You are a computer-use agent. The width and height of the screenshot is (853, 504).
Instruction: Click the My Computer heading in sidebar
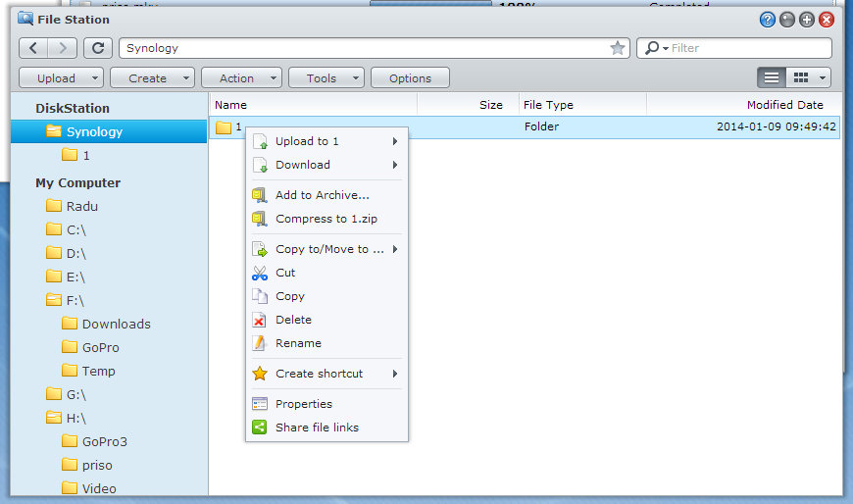(77, 183)
